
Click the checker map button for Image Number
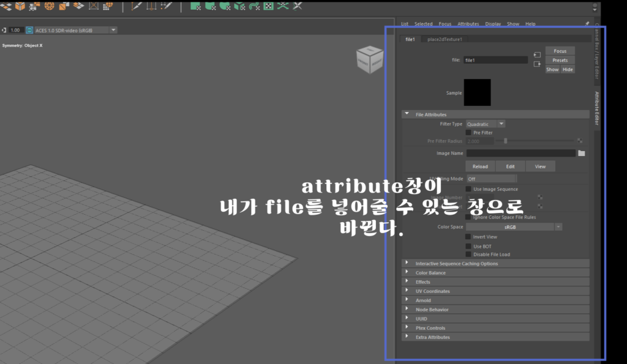point(540,198)
